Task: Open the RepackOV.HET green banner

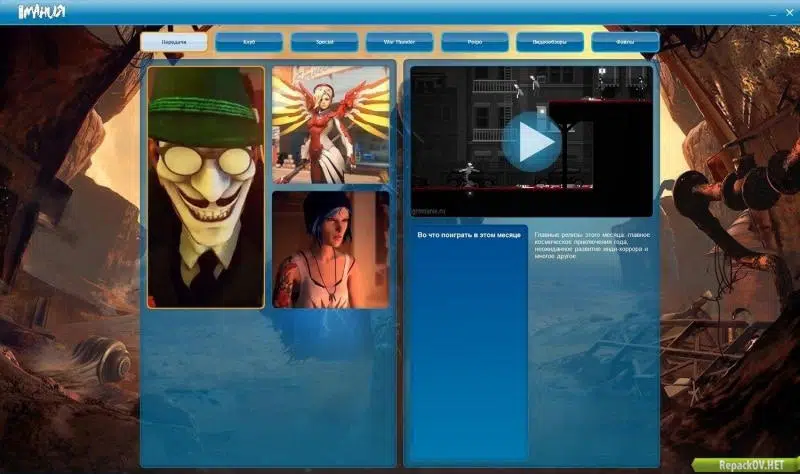Action: 746,465
